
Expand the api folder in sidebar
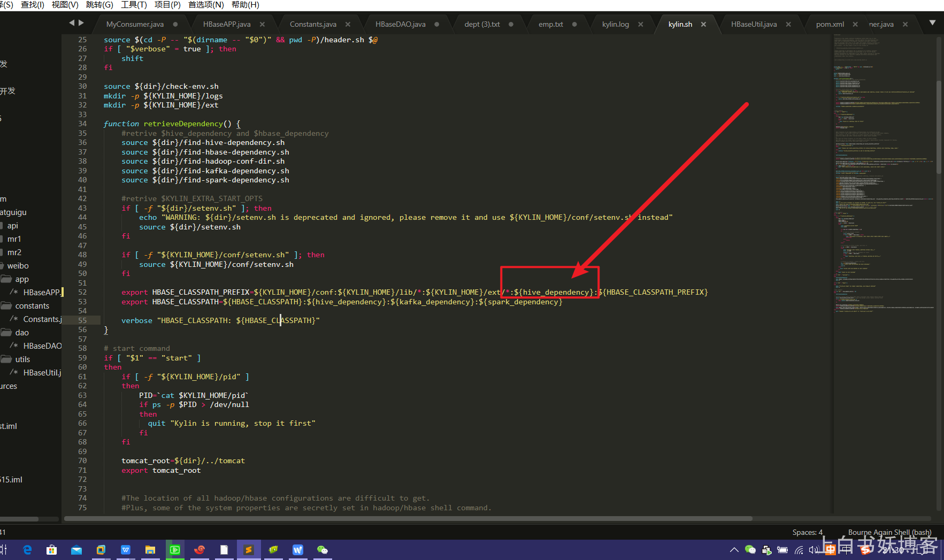pyautogui.click(x=10, y=226)
